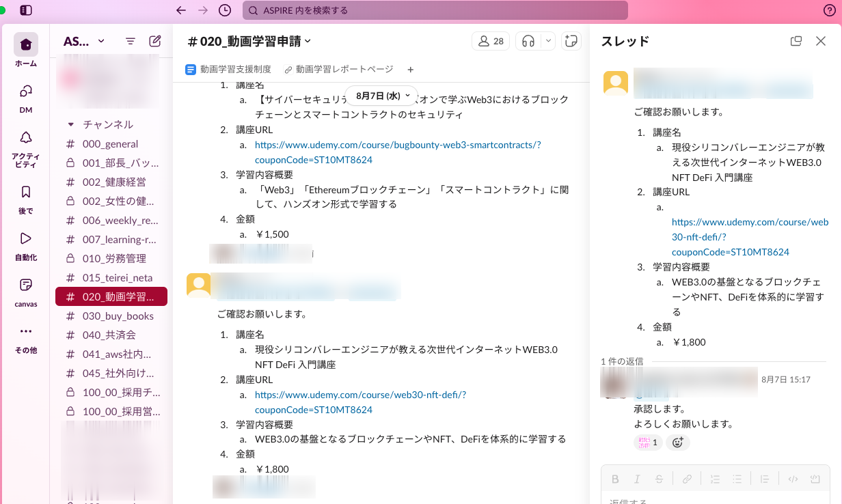
Task: Open web30-nft-defi link in thread panel
Action: pos(750,237)
